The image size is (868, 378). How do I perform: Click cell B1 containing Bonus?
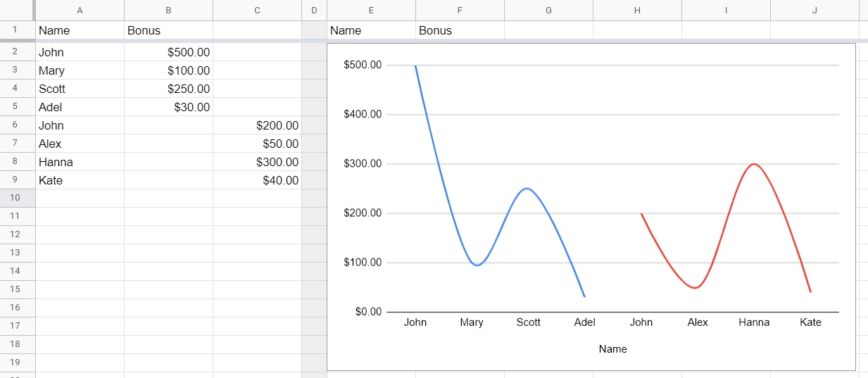pyautogui.click(x=168, y=30)
